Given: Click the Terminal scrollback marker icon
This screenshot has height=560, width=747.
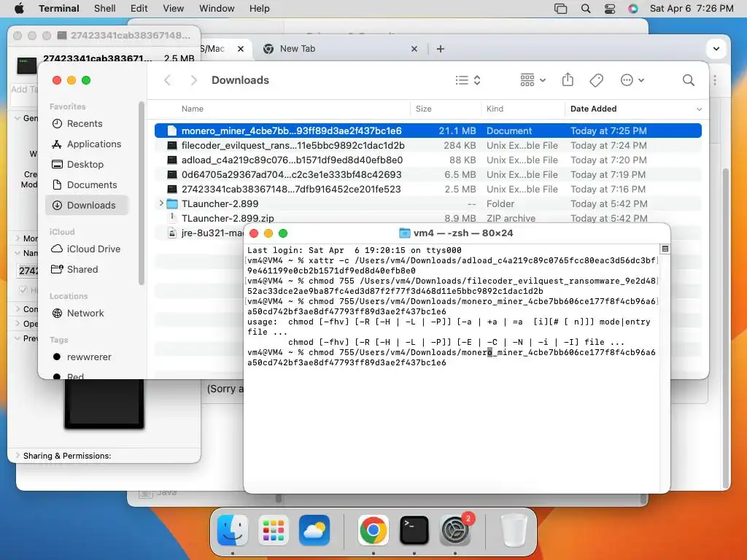Looking at the screenshot, I should [665, 249].
